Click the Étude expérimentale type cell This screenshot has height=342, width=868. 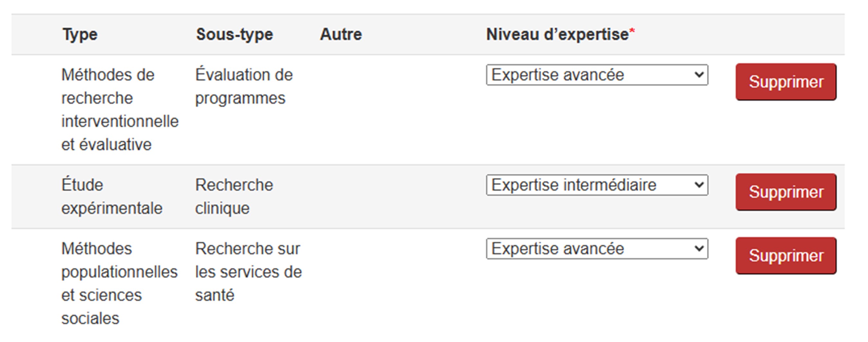click(x=112, y=197)
